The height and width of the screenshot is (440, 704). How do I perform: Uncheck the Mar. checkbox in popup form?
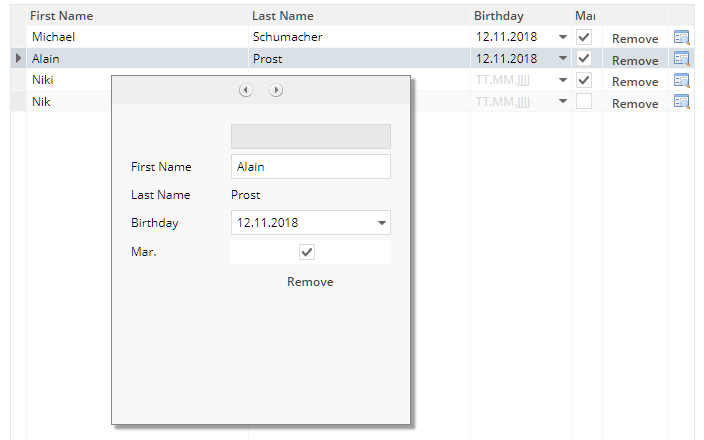tap(308, 252)
